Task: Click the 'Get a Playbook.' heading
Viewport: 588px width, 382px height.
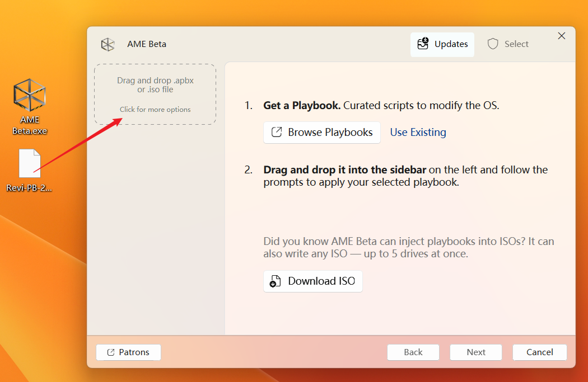Action: click(302, 106)
